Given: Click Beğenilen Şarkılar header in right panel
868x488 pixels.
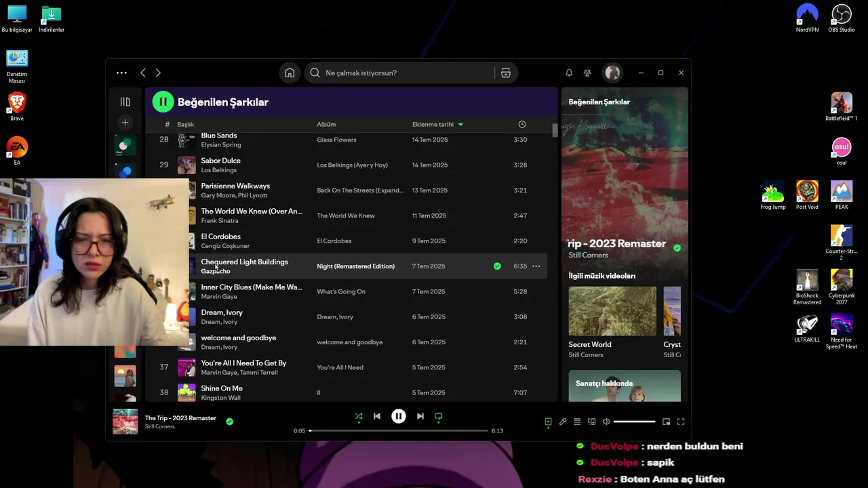Looking at the screenshot, I should (599, 102).
